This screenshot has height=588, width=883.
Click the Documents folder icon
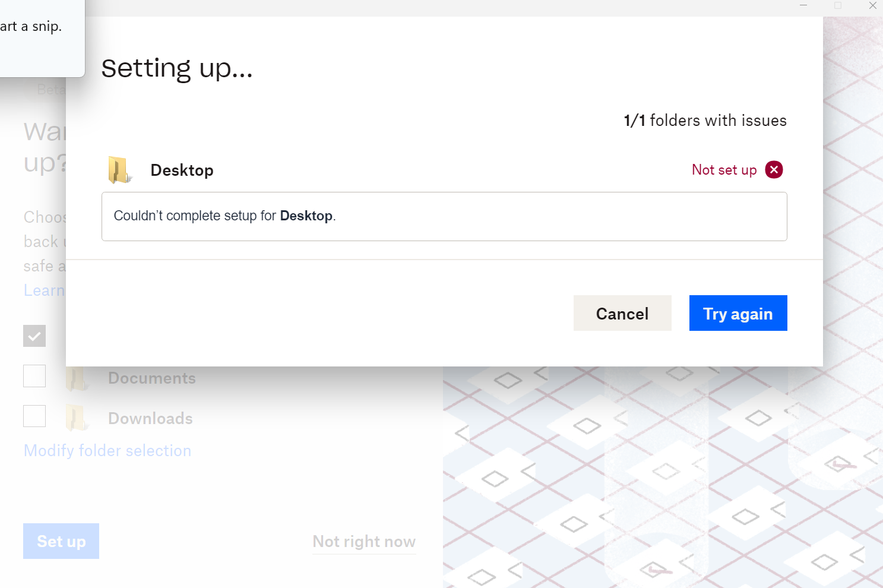76,378
